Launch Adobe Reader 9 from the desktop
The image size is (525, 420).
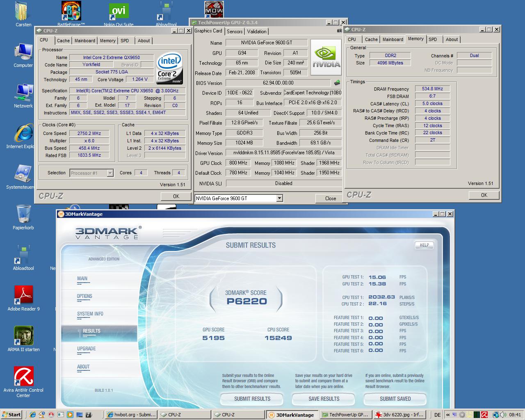click(23, 299)
